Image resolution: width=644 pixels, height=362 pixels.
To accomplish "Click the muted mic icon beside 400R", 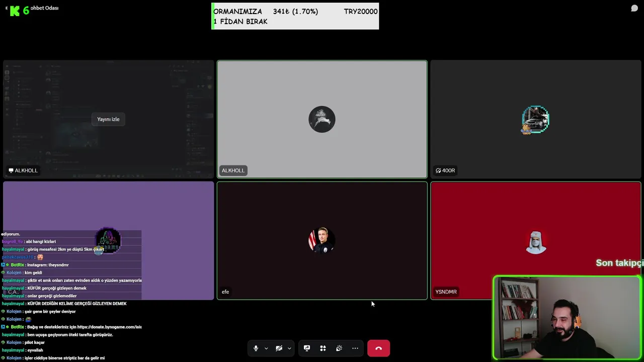I will 438,170.
